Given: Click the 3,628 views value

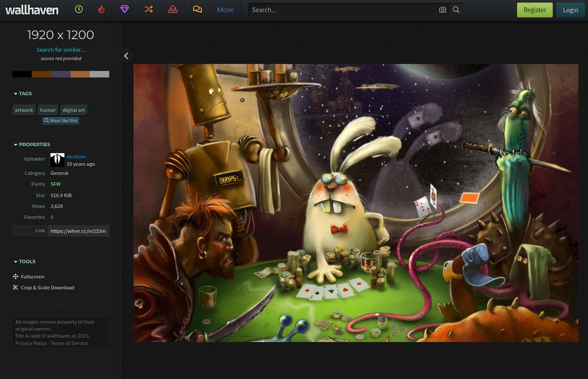Looking at the screenshot, I should (x=57, y=206).
